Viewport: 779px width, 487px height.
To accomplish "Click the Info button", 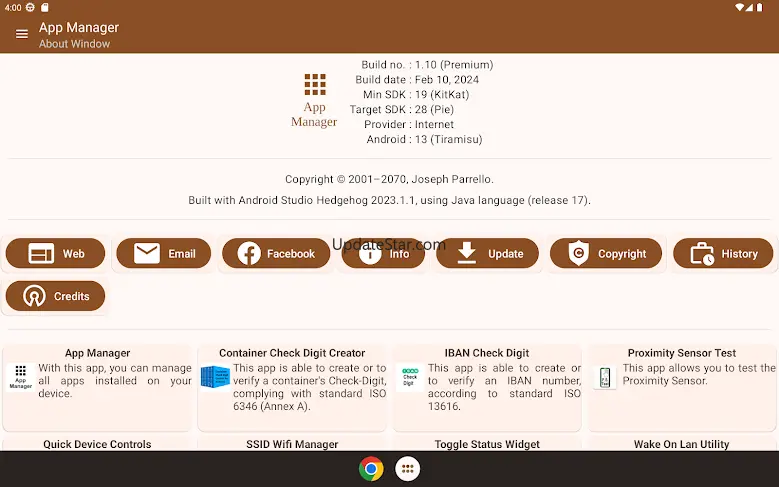I will coord(383,253).
